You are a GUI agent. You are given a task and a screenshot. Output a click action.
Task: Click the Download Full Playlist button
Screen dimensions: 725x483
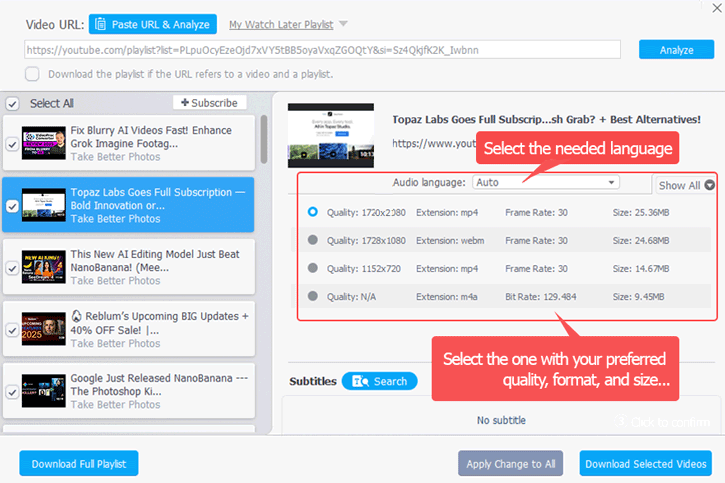click(79, 464)
